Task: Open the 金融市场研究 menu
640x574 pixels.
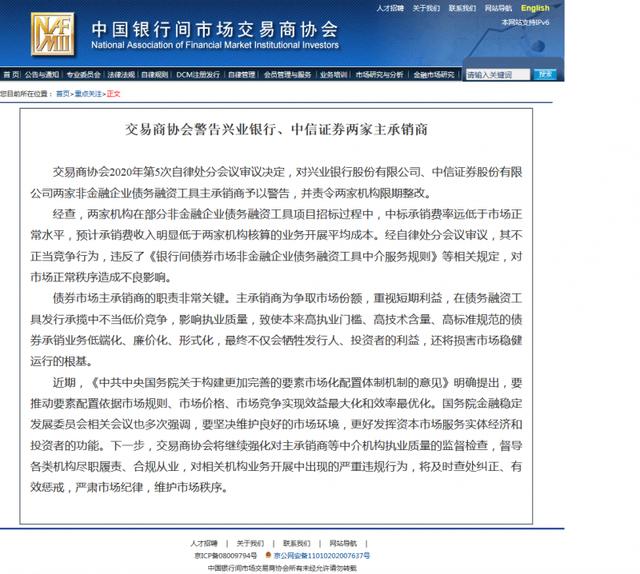Action: tap(434, 74)
